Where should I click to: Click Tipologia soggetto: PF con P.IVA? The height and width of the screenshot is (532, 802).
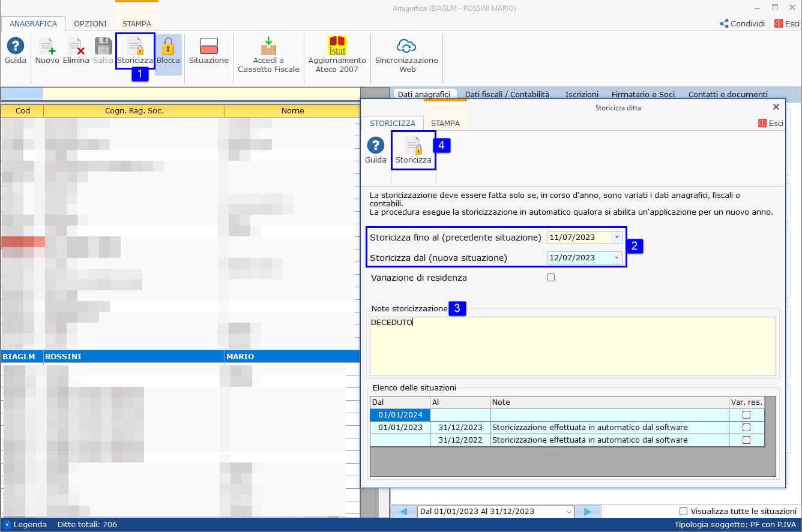735,525
